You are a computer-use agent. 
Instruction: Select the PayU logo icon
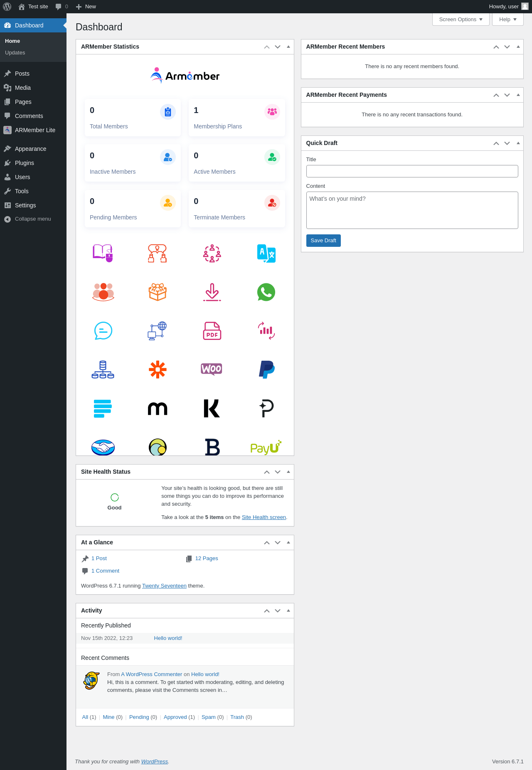pyautogui.click(x=266, y=448)
